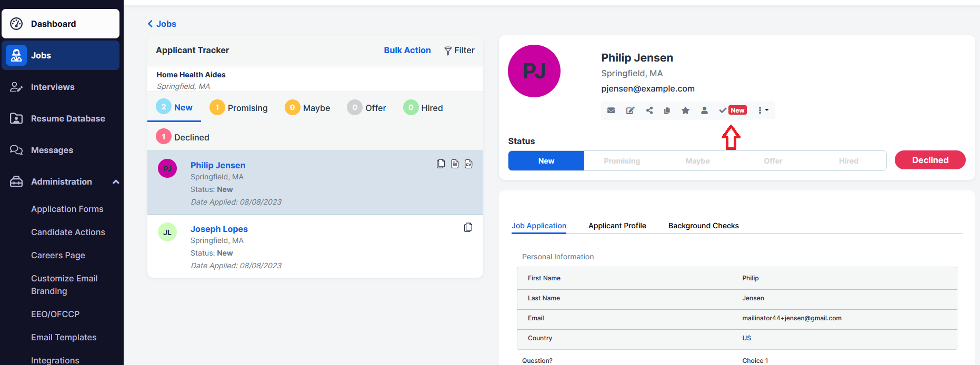Screen dimensions: 980x365
Task: Click the star icon to favorite applicant
Action: point(685,110)
